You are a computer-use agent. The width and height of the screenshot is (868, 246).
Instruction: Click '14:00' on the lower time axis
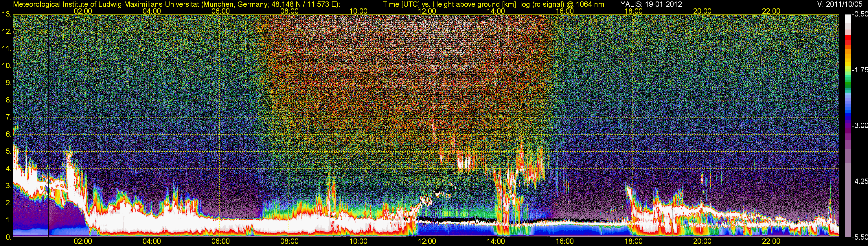click(x=496, y=242)
